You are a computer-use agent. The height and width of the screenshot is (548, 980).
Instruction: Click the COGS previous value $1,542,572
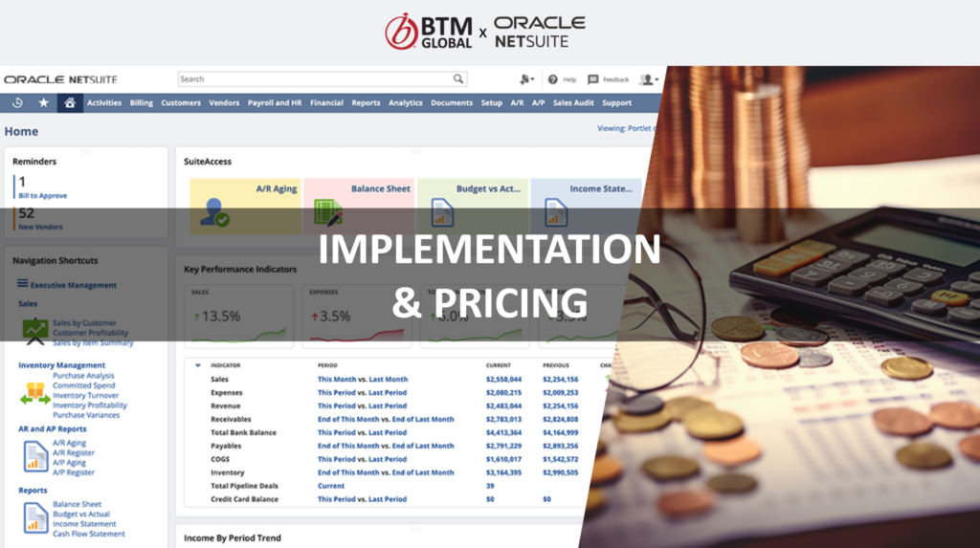tap(560, 459)
